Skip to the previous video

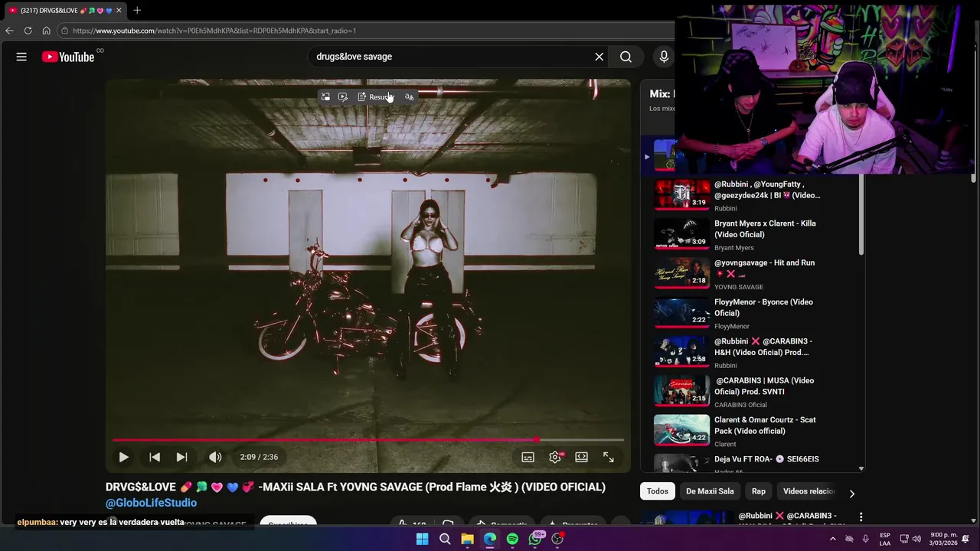click(x=155, y=457)
